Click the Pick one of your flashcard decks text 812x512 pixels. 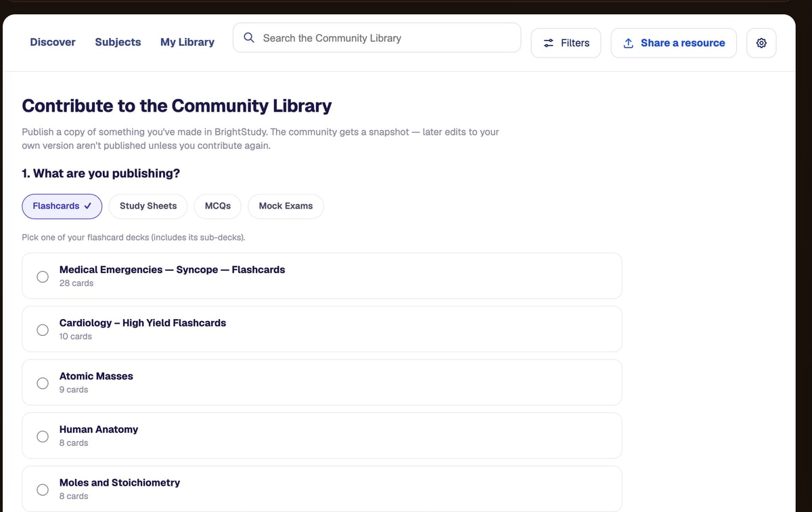[133, 237]
